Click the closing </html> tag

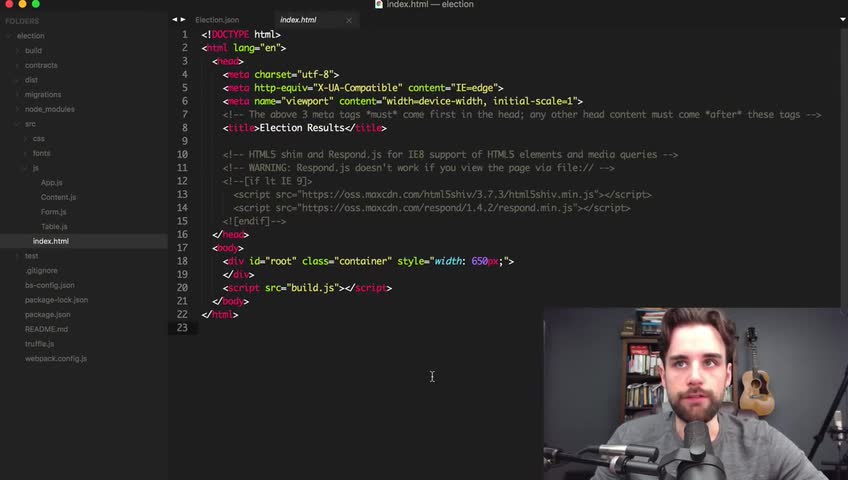click(220, 315)
